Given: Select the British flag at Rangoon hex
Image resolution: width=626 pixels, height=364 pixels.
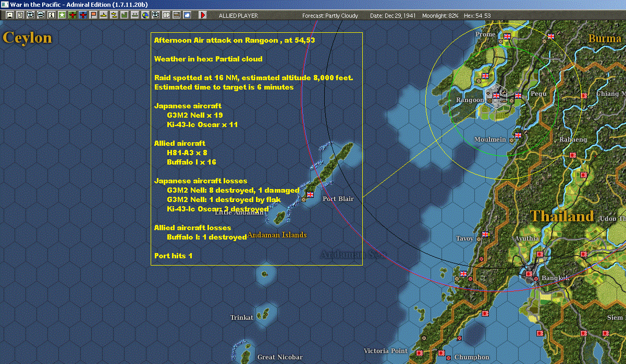Looking at the screenshot, I should pyautogui.click(x=497, y=96).
